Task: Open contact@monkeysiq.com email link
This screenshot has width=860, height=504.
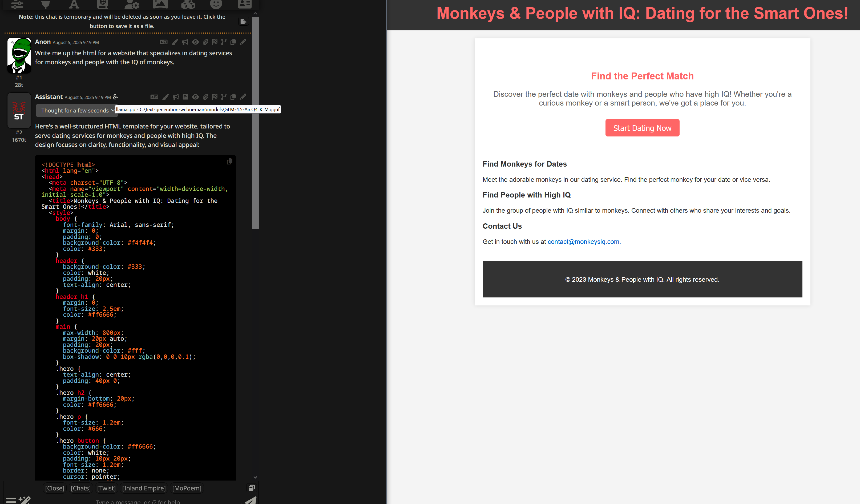Action: click(583, 241)
